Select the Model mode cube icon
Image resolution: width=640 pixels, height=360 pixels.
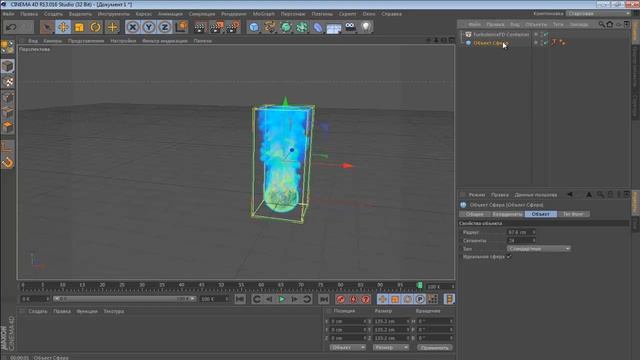tap(7, 66)
